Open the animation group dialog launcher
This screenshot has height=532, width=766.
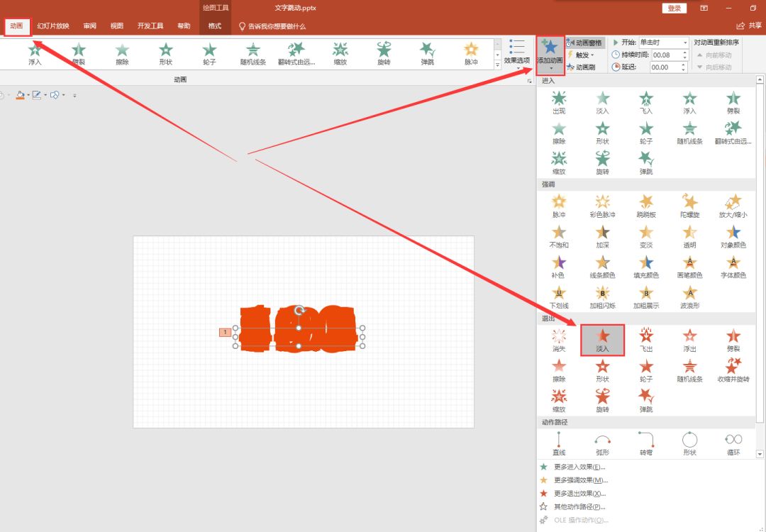[x=529, y=81]
